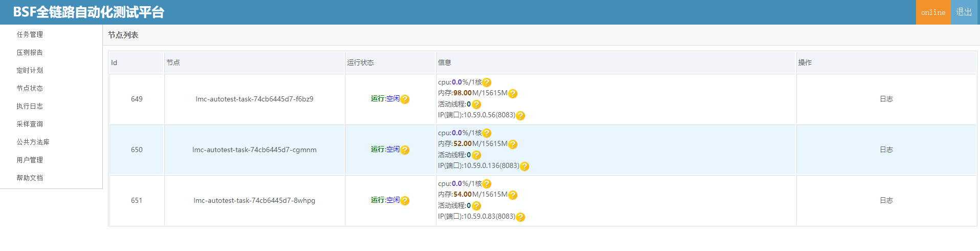The width and height of the screenshot is (980, 251).
Task: Open 执行日志 menu item
Action: 30,106
